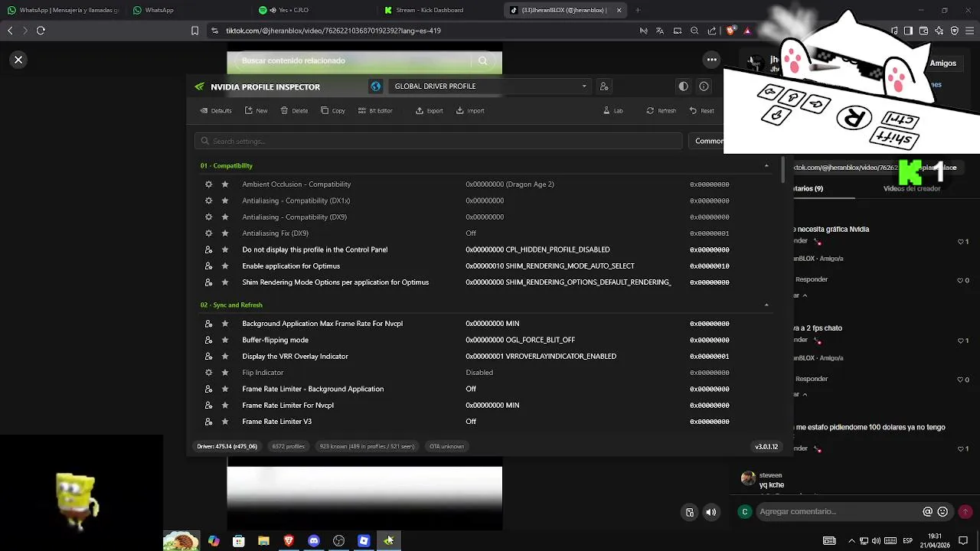Select the Enable application for Optimus value

pyautogui.click(x=550, y=266)
